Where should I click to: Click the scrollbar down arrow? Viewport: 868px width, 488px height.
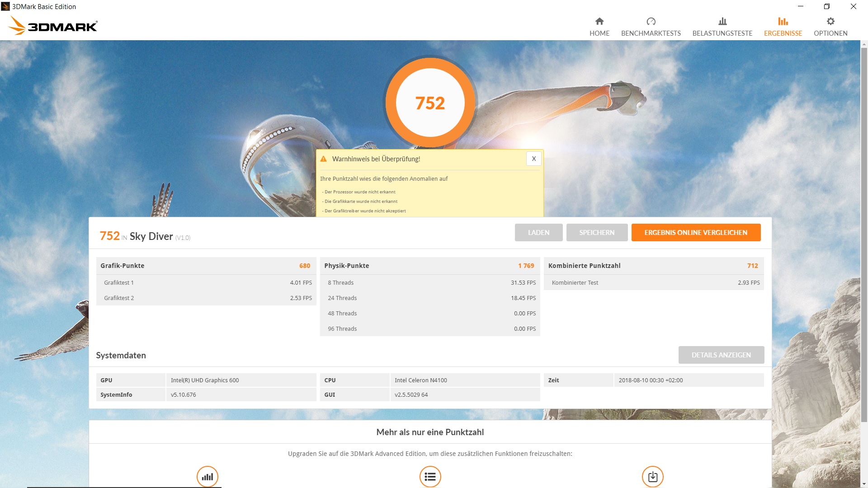tap(864, 484)
